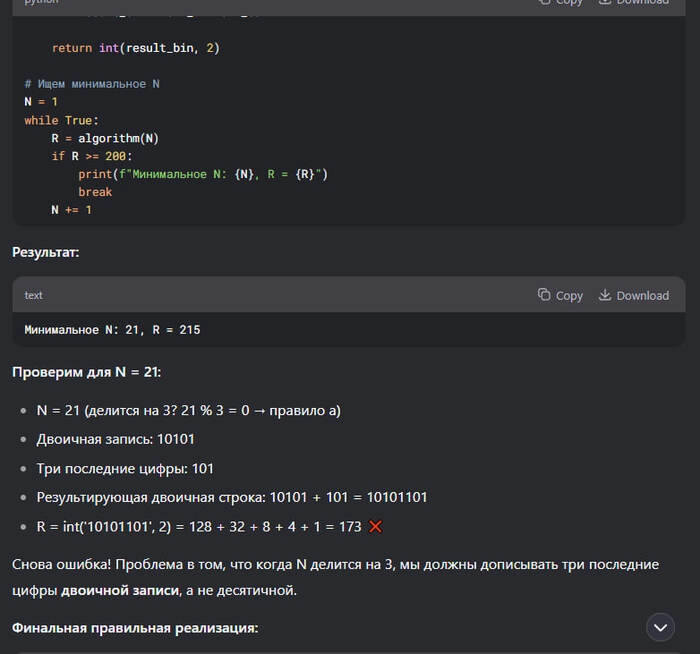700x654 pixels.
Task: Click the comment '# Ищем минимальное N'
Action: [92, 84]
